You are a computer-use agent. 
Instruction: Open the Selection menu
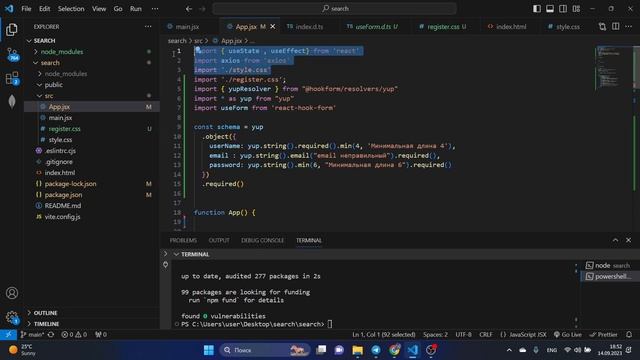(x=71, y=9)
